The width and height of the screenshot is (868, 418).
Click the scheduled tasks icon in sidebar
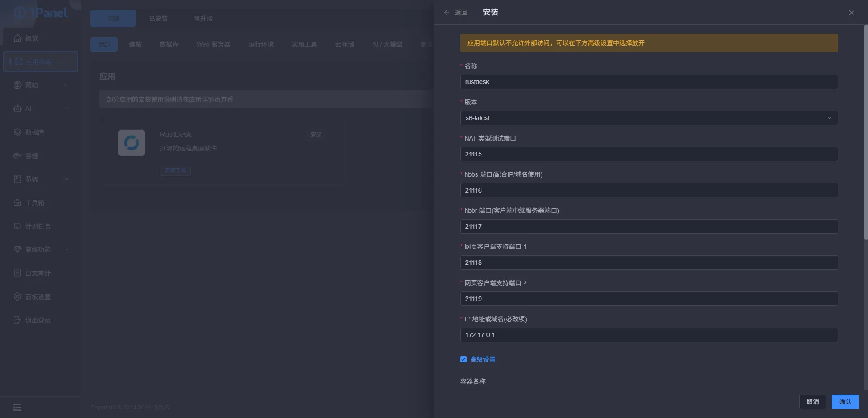click(x=18, y=226)
